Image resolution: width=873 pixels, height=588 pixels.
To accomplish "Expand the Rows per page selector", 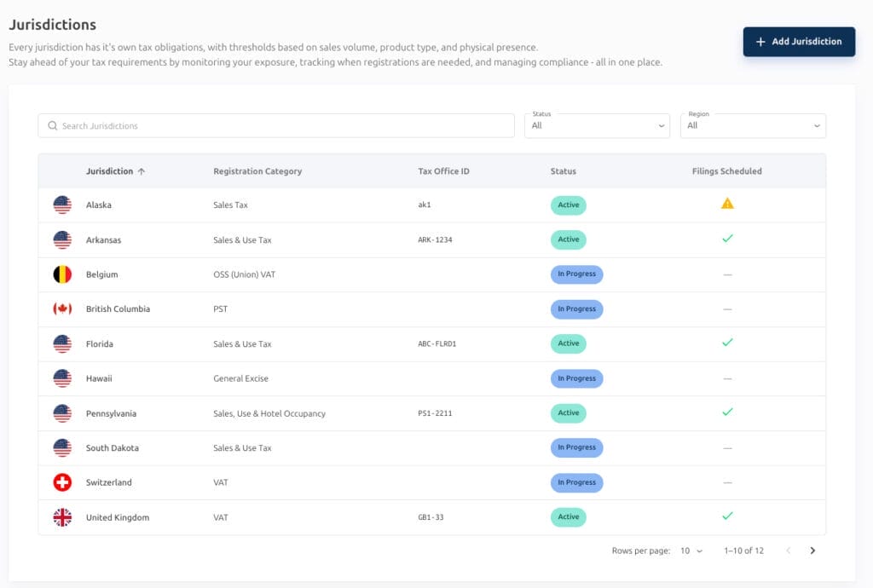I will click(x=691, y=551).
